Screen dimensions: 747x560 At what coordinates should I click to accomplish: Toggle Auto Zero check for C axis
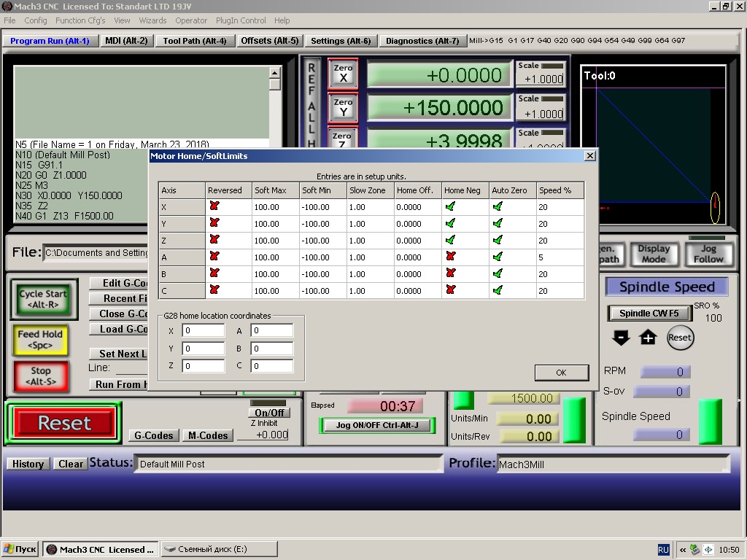coord(498,289)
